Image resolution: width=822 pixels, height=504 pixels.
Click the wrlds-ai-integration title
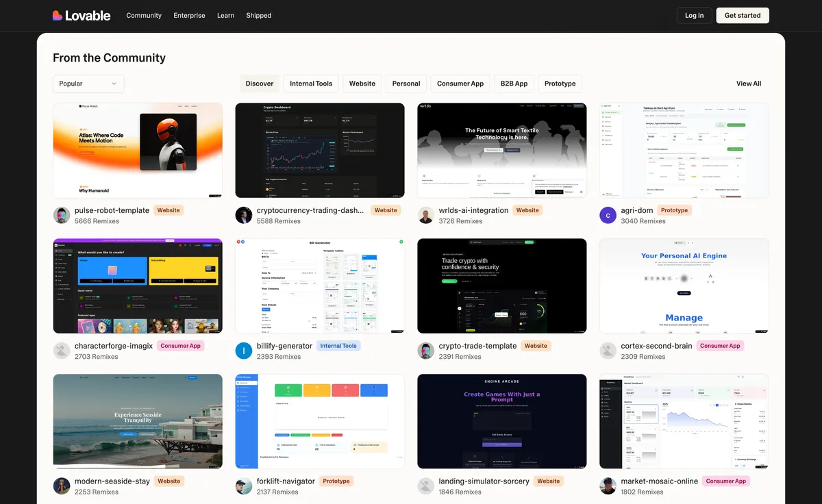(473, 210)
